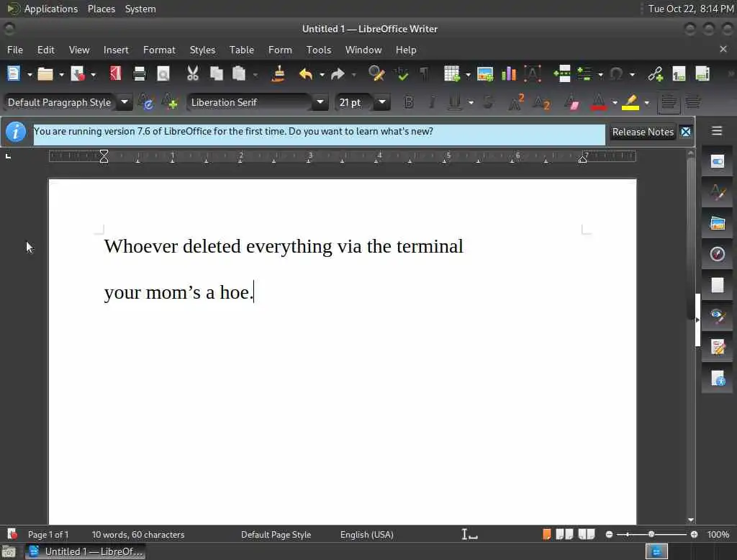Screen dimensions: 737x560
Task: Open recent documents dropdown arrow
Action: [x=61, y=74]
